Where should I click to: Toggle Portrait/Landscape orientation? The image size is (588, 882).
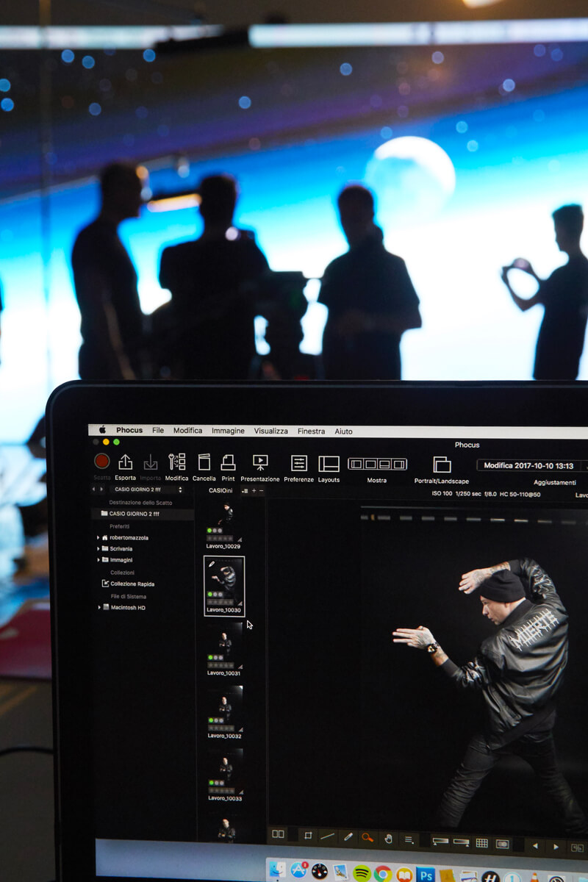pyautogui.click(x=442, y=465)
